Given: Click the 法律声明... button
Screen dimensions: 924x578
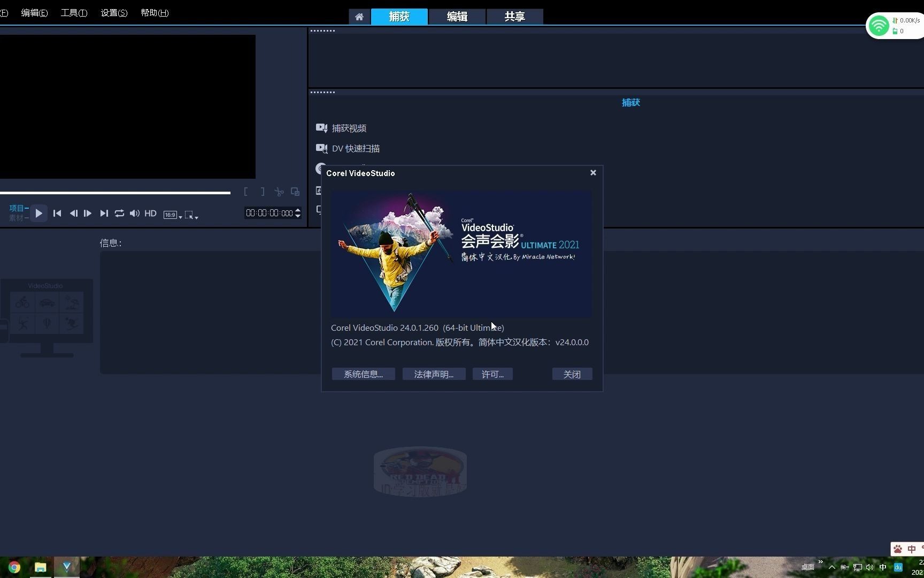Looking at the screenshot, I should (x=434, y=374).
